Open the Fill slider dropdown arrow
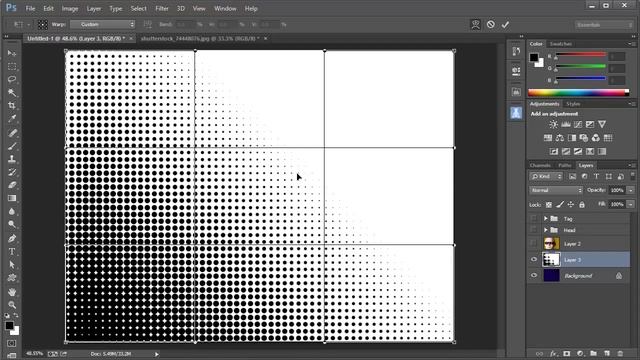This screenshot has height=360, width=640. (x=631, y=204)
